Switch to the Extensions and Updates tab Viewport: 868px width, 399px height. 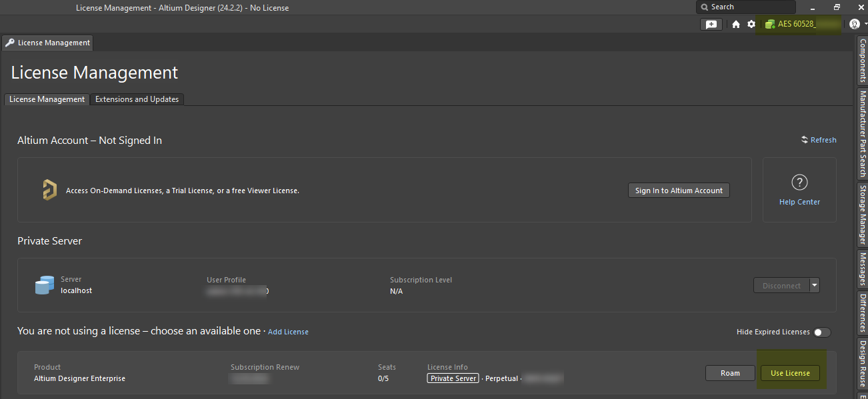pyautogui.click(x=137, y=99)
